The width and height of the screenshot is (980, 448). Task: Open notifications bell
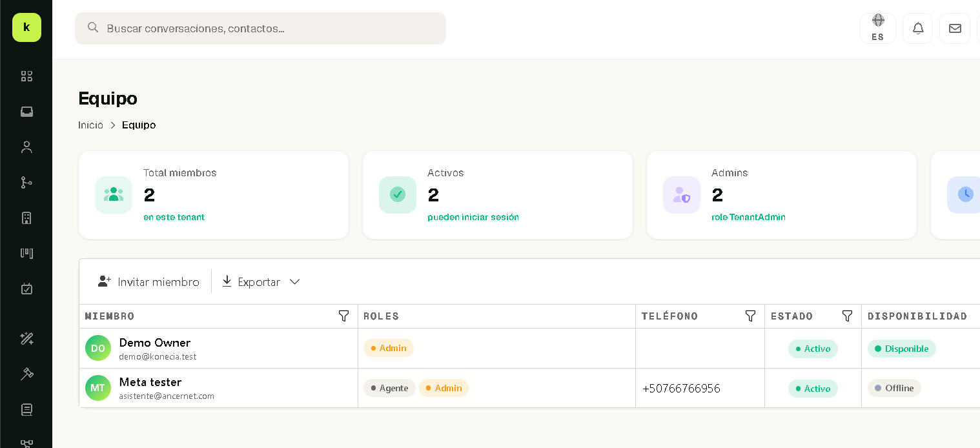click(x=918, y=28)
